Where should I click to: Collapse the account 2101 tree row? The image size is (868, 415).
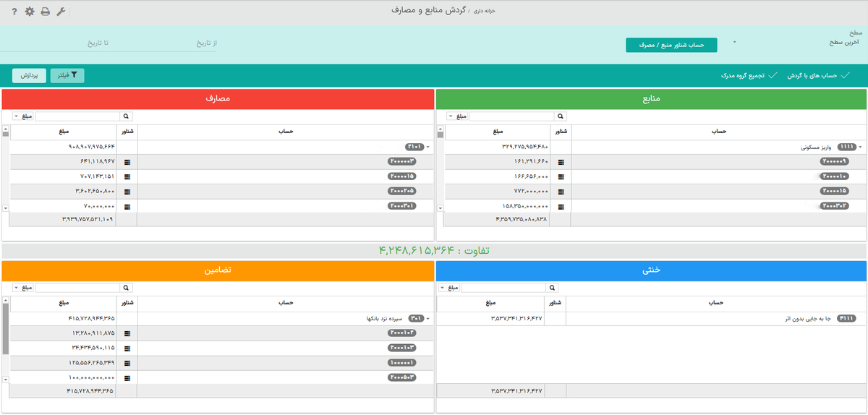(x=427, y=147)
